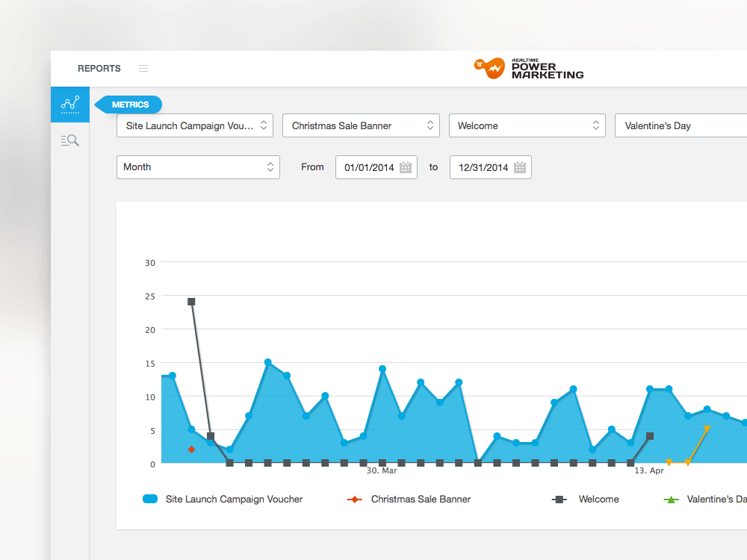Click the red Christmas Sale Banner diamond point
The width and height of the screenshot is (747, 560).
click(191, 449)
